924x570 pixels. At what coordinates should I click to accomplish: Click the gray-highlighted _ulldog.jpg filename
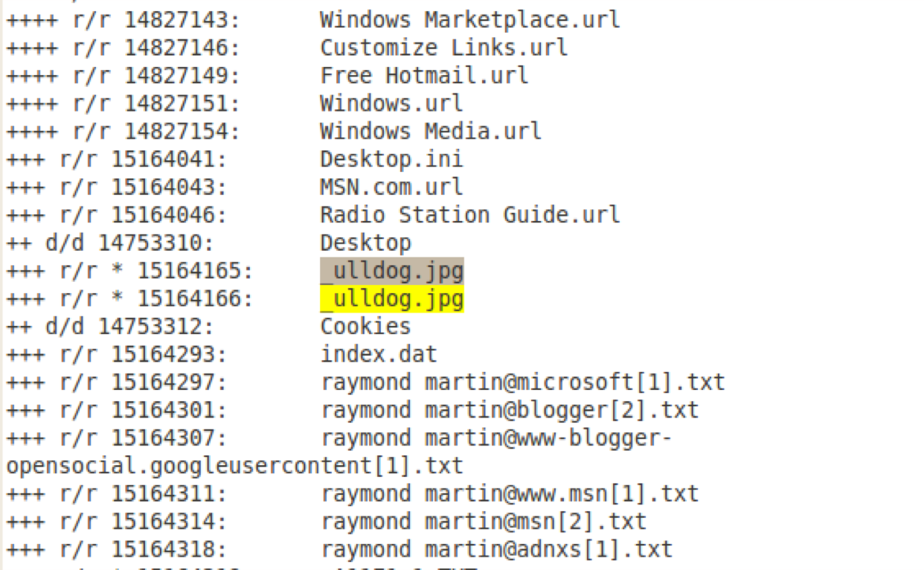tap(392, 272)
